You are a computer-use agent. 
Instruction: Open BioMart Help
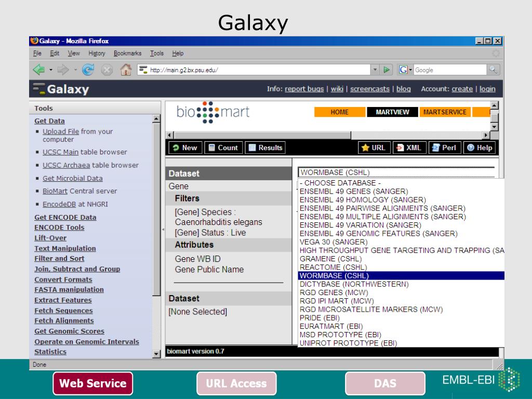[x=480, y=148]
